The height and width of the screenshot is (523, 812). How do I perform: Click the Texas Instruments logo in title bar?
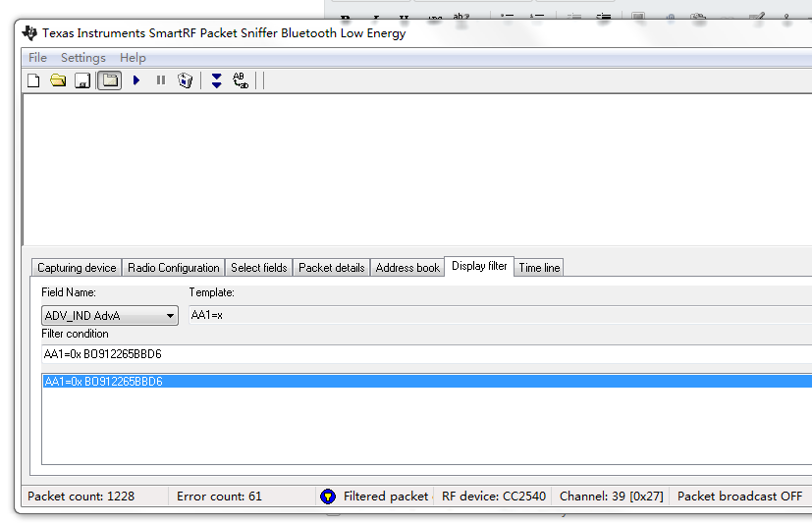30,32
